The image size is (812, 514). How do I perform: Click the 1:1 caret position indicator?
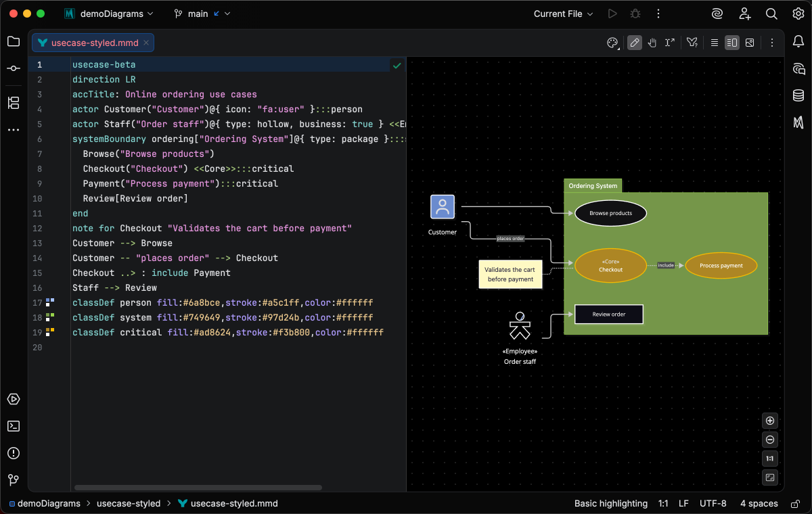point(663,503)
